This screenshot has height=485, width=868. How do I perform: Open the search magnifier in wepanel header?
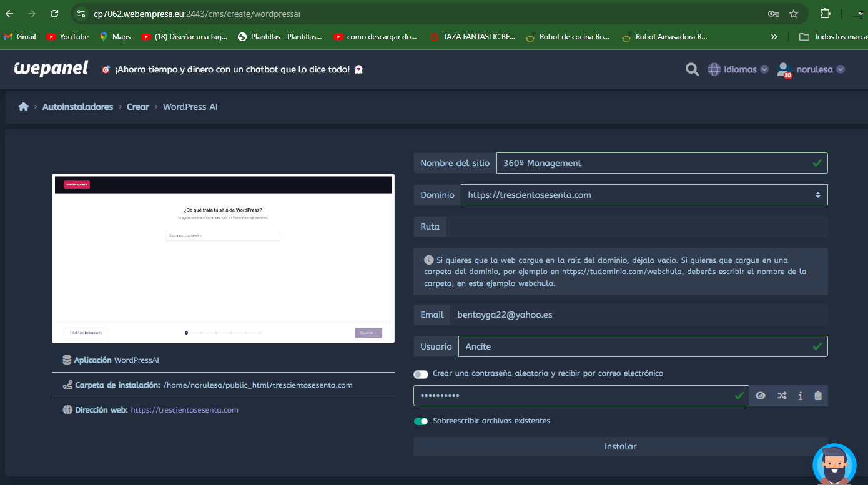pos(692,69)
